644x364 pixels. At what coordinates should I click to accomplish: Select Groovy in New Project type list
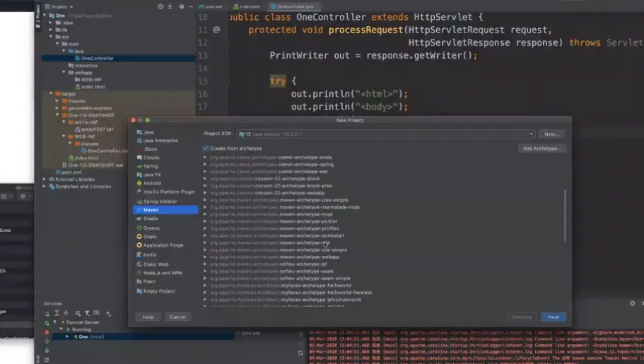point(151,228)
